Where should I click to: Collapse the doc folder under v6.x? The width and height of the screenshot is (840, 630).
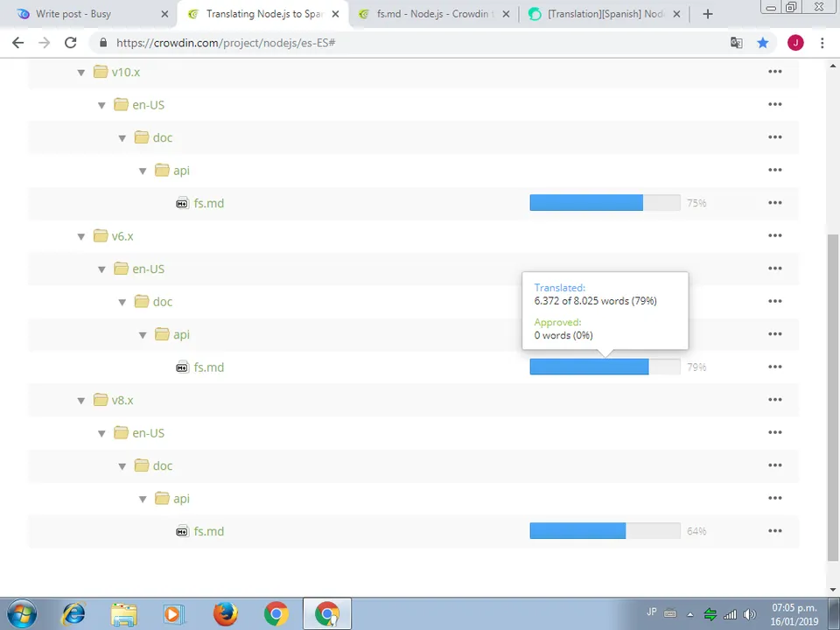(122, 302)
